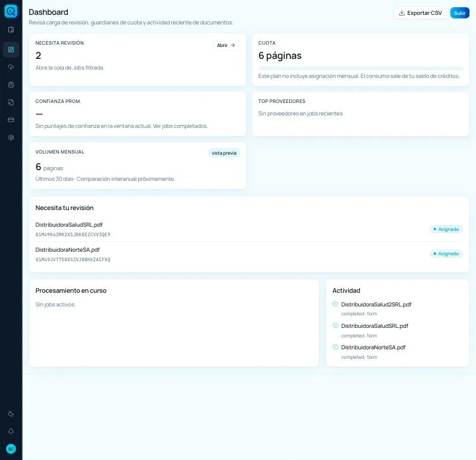Open the SC user avatar menu

point(11,449)
